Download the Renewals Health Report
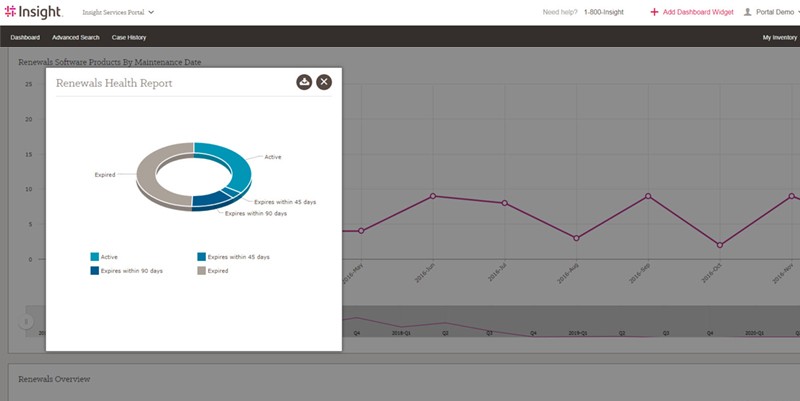This screenshot has height=401, width=800. coord(304,82)
